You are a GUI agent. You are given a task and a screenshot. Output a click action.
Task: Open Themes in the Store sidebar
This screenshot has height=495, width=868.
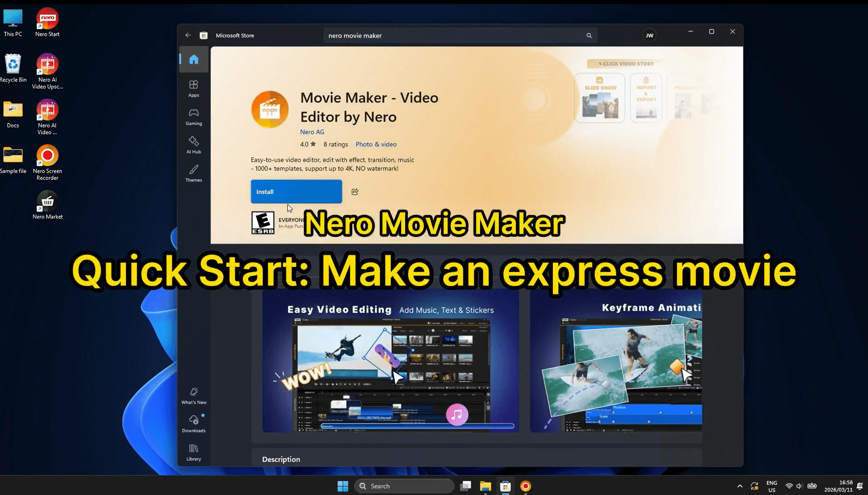click(x=193, y=173)
